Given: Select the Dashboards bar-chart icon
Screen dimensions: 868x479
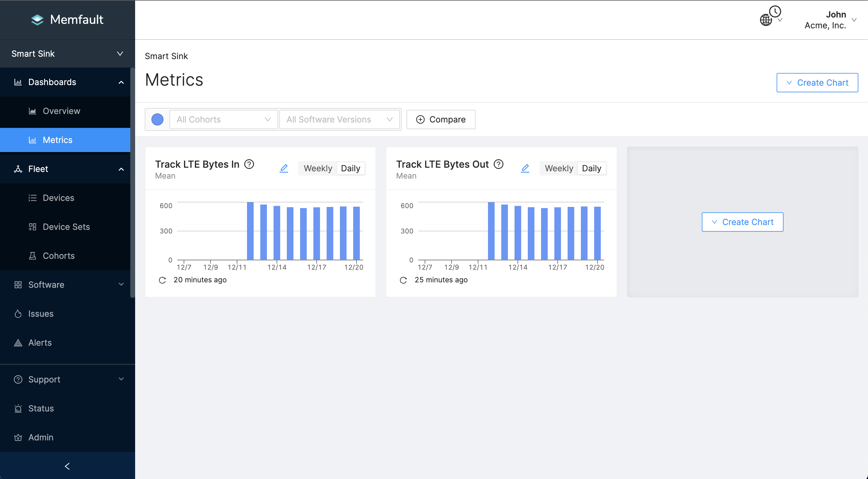Looking at the screenshot, I should (x=18, y=82).
